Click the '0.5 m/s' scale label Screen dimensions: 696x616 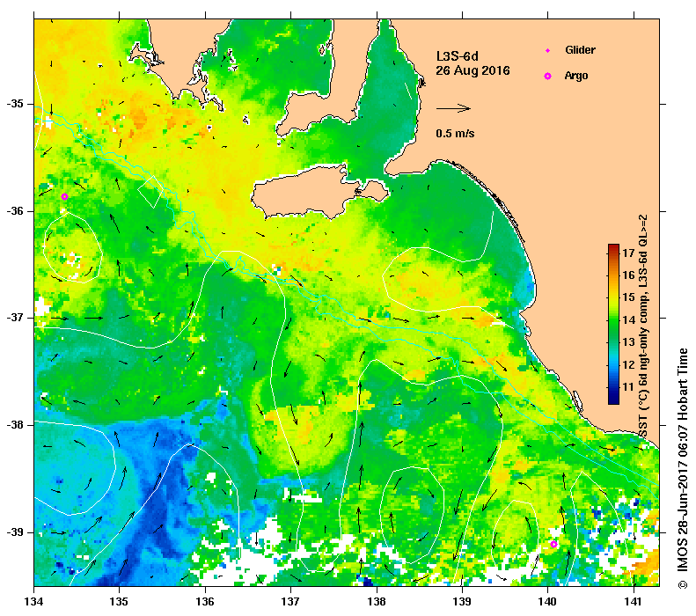coord(455,133)
